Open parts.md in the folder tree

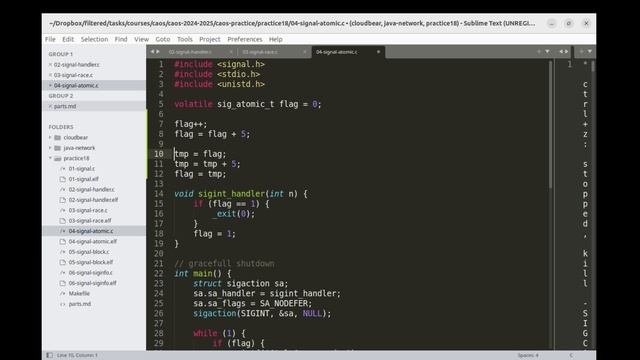(80, 304)
